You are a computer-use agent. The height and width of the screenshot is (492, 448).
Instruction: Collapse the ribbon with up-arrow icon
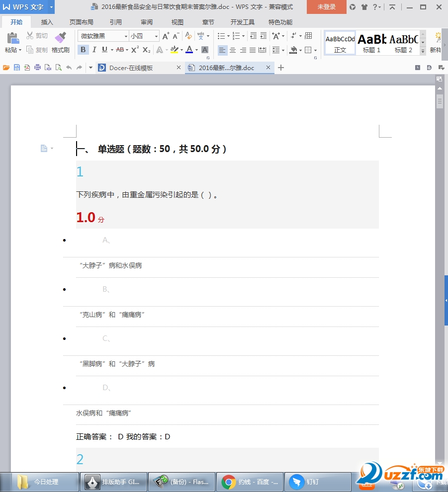pyautogui.click(x=392, y=7)
